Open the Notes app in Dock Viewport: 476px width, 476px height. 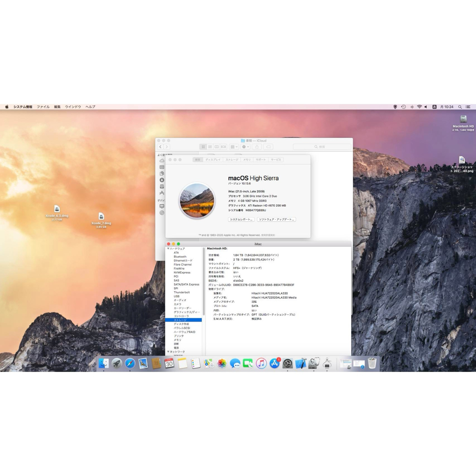pyautogui.click(x=182, y=363)
